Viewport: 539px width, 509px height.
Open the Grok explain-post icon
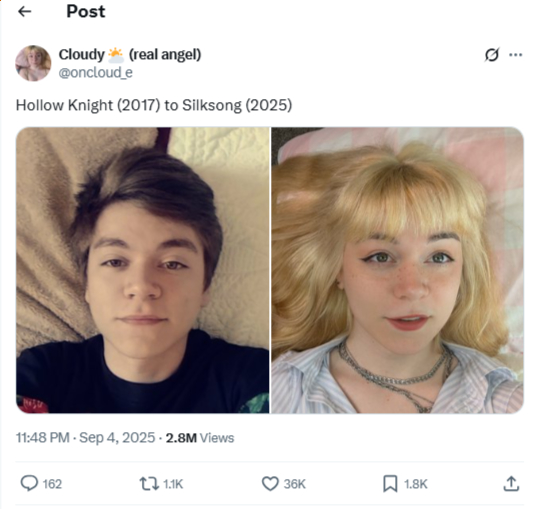pyautogui.click(x=492, y=55)
